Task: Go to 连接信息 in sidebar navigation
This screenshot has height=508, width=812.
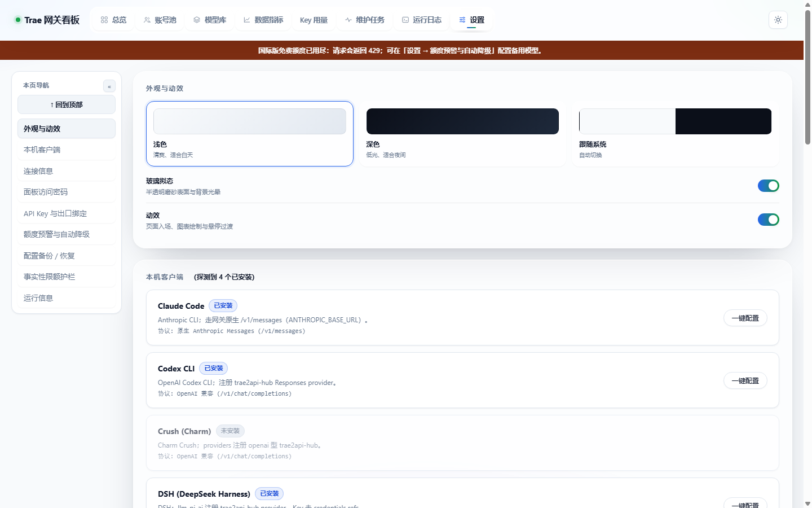Action: [x=67, y=171]
